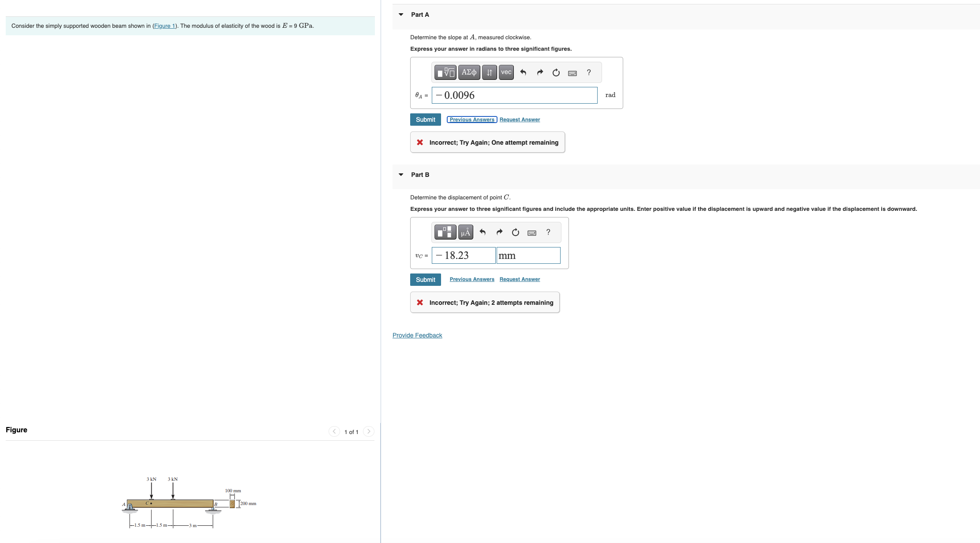Click the Figure 1 link

(x=165, y=26)
